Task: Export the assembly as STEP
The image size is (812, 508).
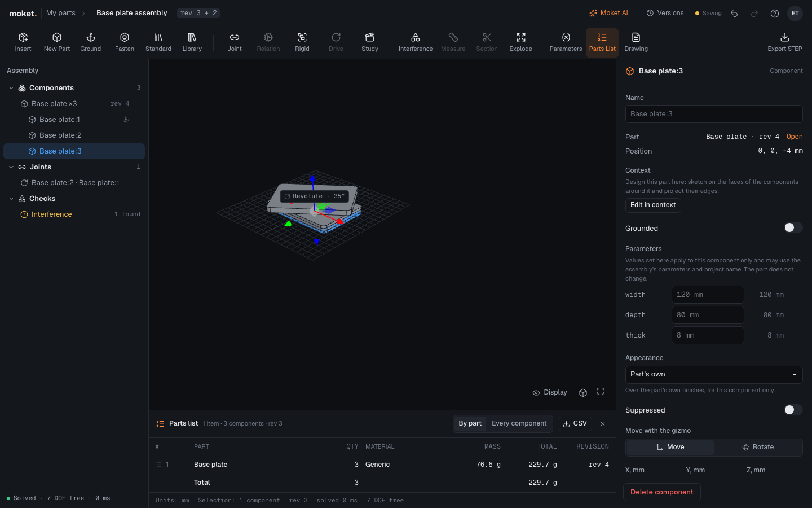Action: point(785,42)
